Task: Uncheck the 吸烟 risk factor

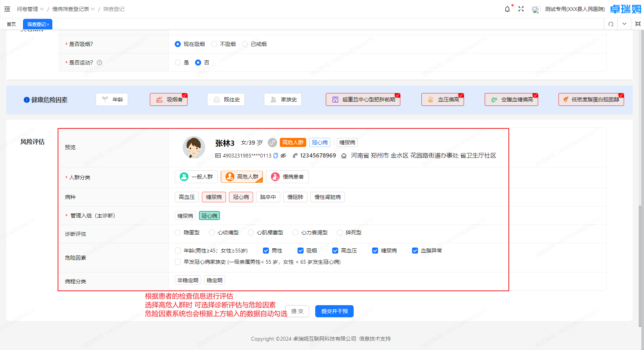Action: 301,250
